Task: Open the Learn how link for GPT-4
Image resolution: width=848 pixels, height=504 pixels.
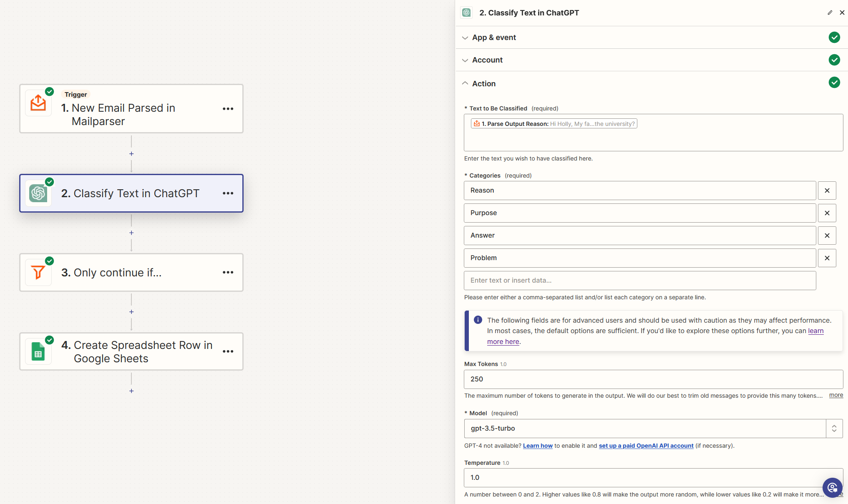Action: pyautogui.click(x=538, y=446)
